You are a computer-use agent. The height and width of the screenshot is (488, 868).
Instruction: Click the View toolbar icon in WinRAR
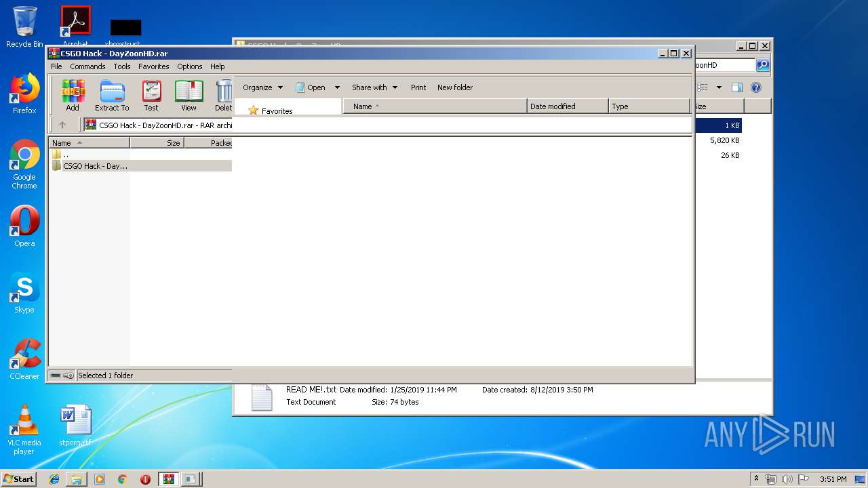click(189, 96)
